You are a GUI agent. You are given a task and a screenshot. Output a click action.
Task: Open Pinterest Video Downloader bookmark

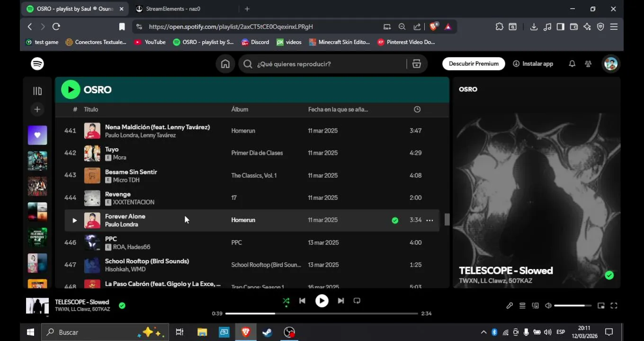(x=406, y=42)
